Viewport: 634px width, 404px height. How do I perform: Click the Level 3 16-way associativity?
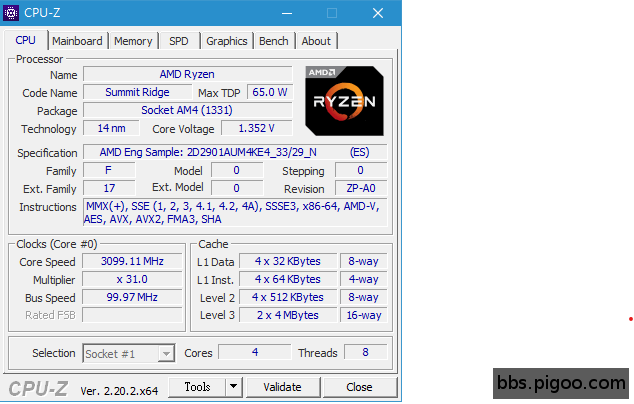coord(363,315)
